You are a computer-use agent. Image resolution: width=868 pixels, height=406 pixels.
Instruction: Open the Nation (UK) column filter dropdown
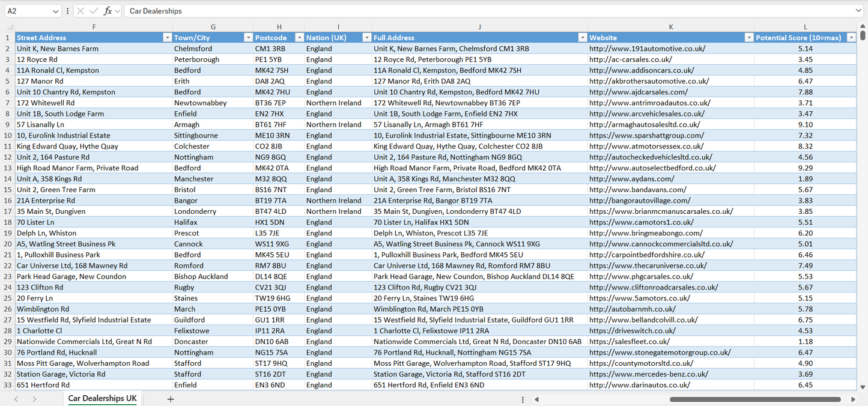point(366,37)
